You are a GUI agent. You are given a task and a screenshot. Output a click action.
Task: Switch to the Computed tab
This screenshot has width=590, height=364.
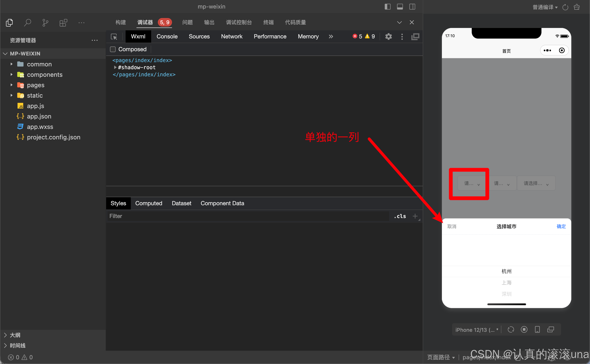pyautogui.click(x=149, y=203)
